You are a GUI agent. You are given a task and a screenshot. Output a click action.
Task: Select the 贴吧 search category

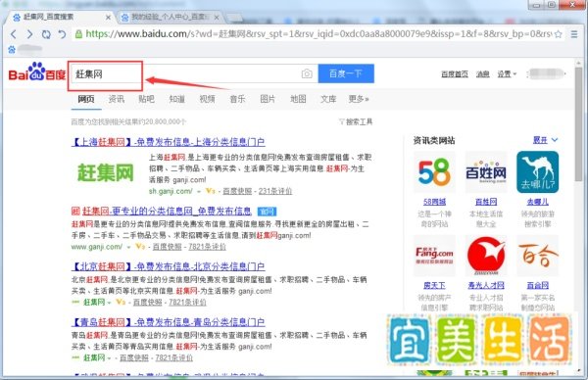pyautogui.click(x=146, y=99)
